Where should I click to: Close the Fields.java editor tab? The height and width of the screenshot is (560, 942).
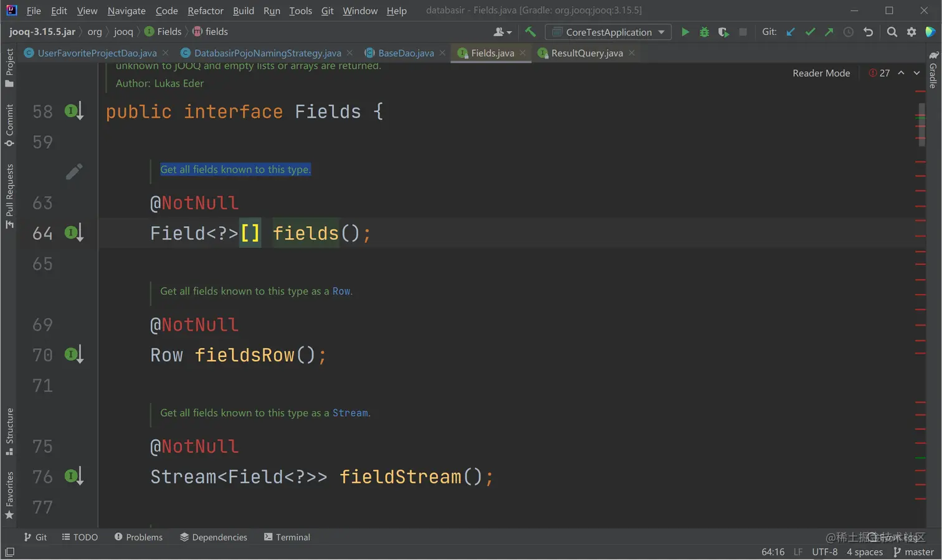pos(523,53)
